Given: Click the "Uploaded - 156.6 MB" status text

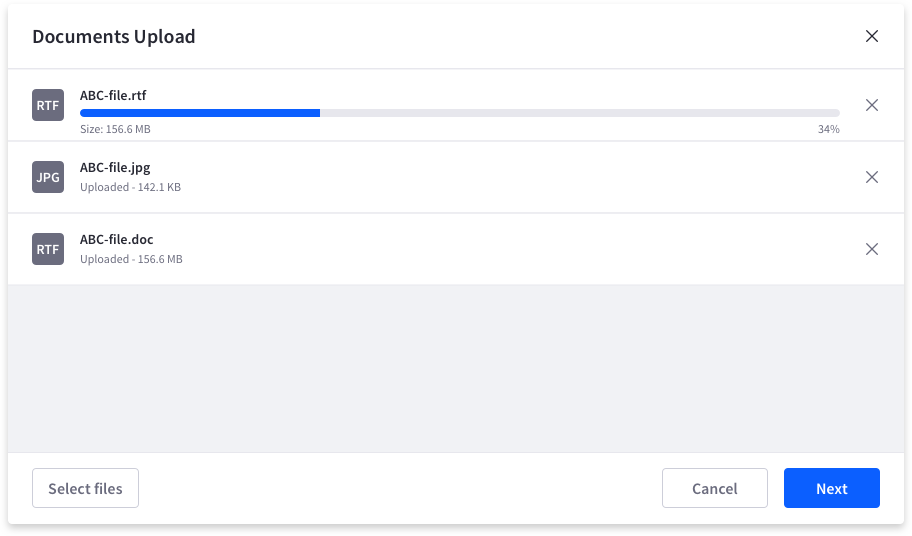Looking at the screenshot, I should tap(131, 259).
